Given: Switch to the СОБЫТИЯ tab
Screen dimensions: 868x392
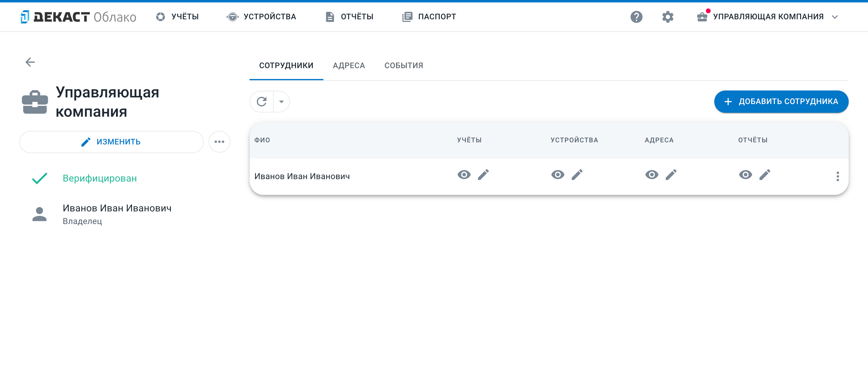Looking at the screenshot, I should (404, 65).
